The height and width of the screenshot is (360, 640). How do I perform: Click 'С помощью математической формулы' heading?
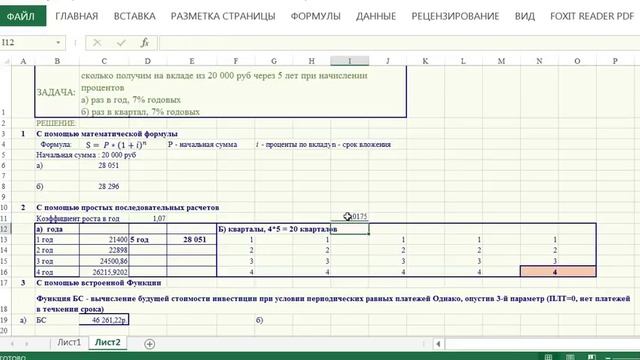107,134
